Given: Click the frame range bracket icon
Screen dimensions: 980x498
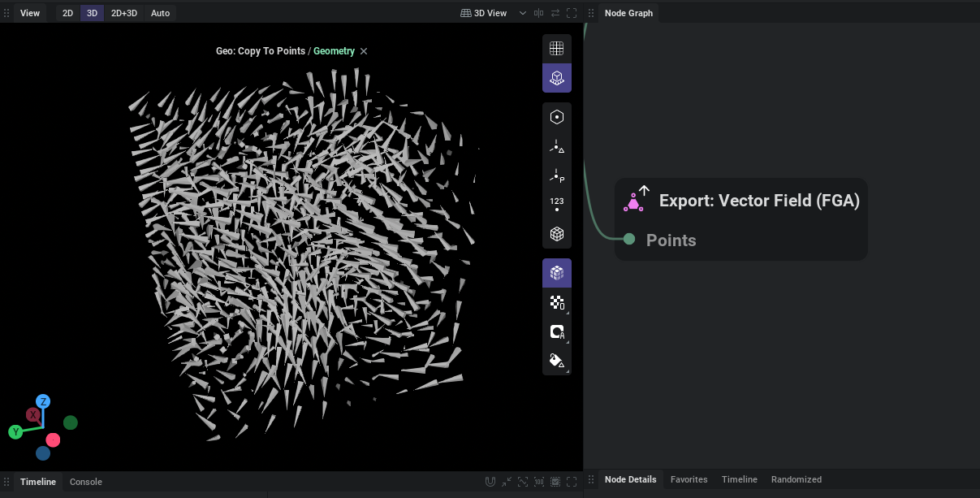Looking at the screenshot, I should point(539,481).
